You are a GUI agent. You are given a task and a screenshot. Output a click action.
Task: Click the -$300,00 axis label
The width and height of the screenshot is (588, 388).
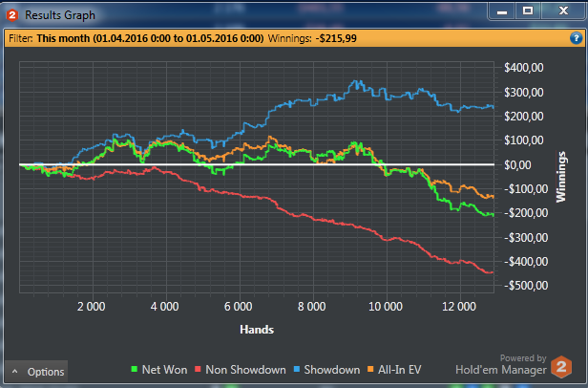pyautogui.click(x=526, y=237)
